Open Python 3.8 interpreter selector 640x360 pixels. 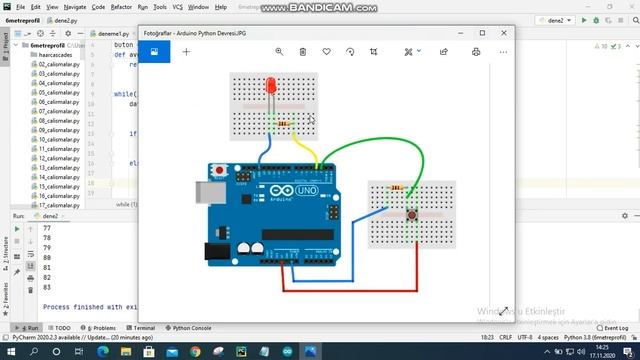coord(595,338)
